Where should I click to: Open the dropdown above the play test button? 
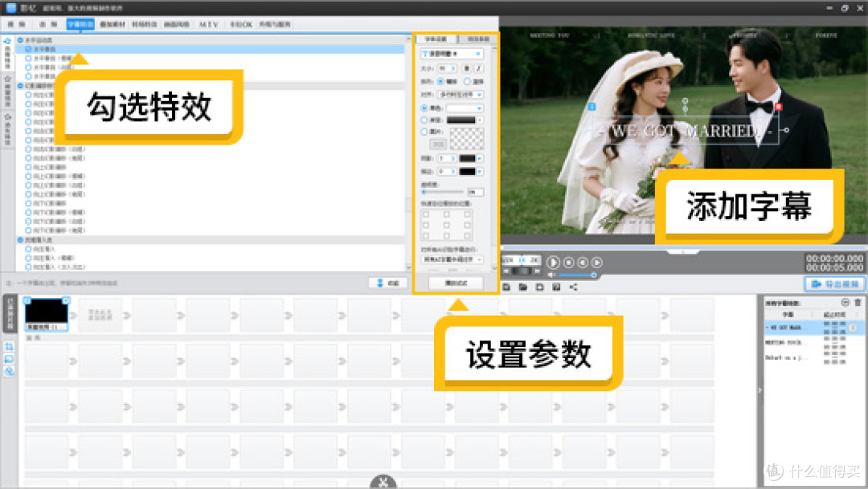click(x=452, y=259)
